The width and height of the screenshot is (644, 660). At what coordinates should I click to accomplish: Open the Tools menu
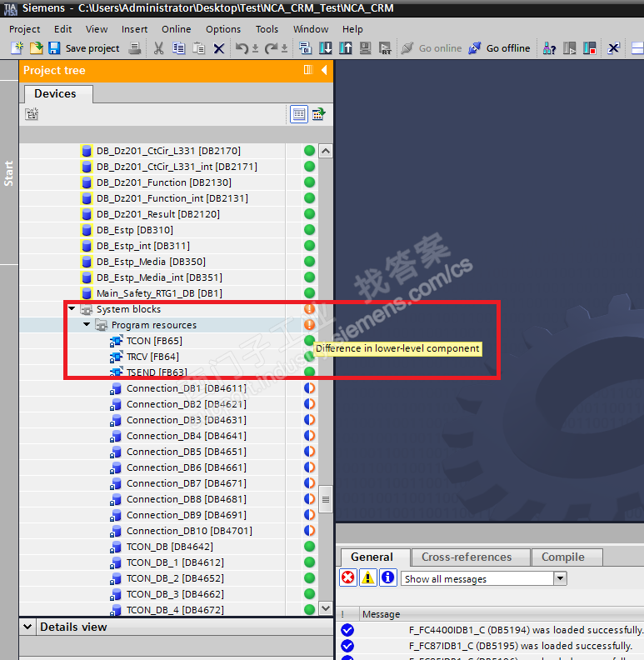267,29
